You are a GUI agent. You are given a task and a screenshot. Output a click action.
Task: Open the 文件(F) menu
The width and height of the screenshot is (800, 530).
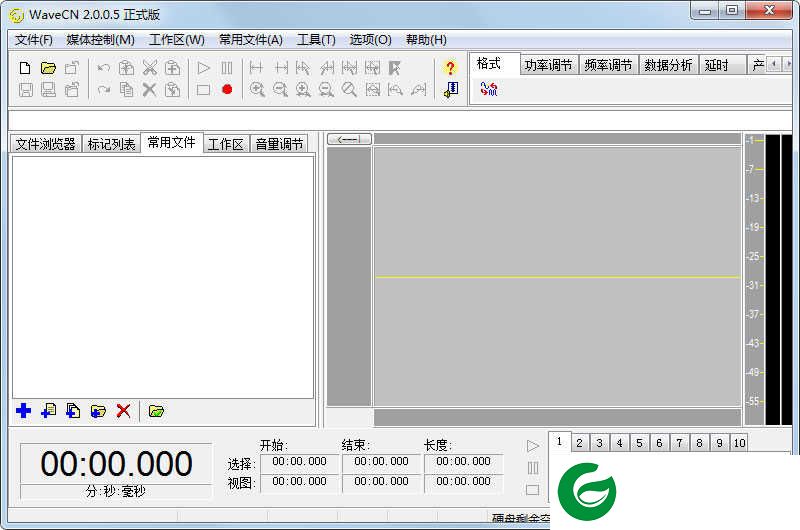coord(34,40)
